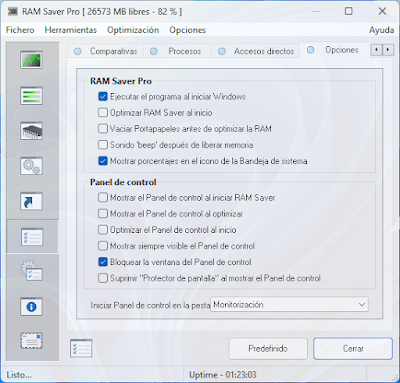Screen dimensions: 400x383
Task: Click the RAM memory chip sidebar icon
Action: [x=31, y=131]
